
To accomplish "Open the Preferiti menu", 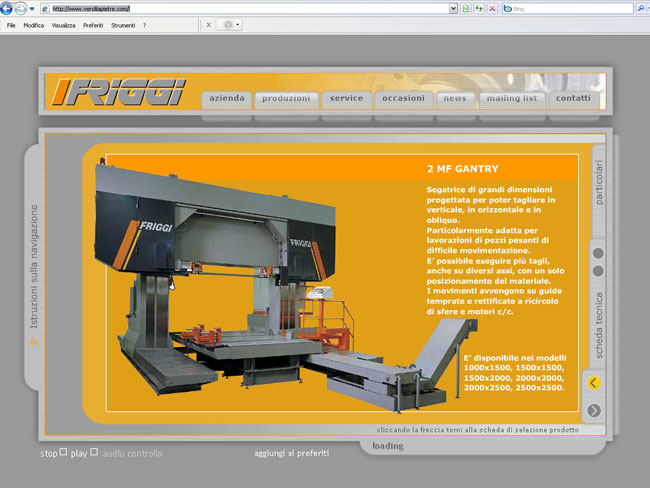I will point(93,25).
